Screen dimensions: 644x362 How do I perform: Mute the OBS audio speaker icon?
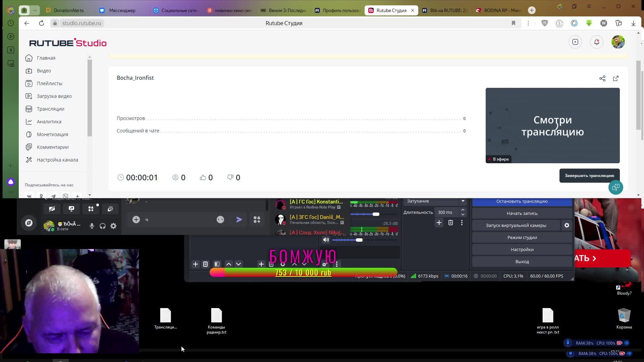tap(326, 240)
